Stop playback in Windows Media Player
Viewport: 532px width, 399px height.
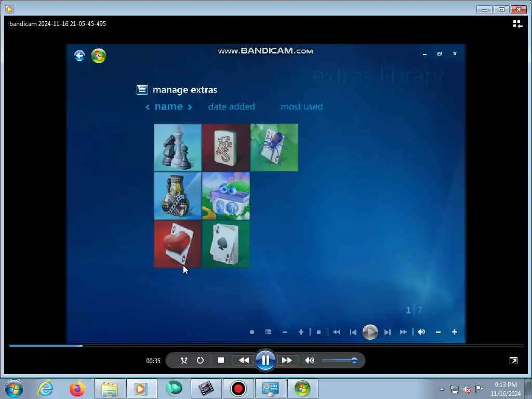click(x=221, y=361)
